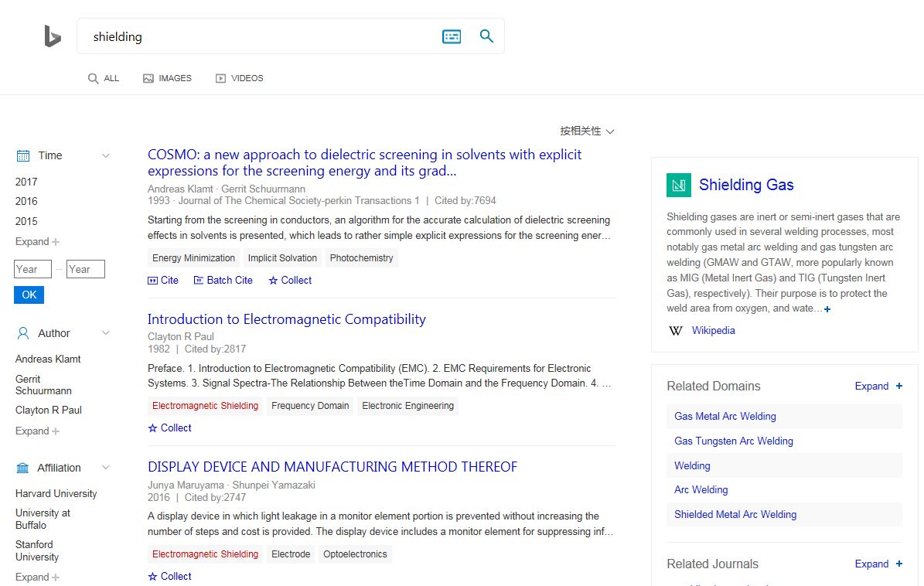924x586 pixels.
Task: Collect the Introduction to Electromagnetic Compatibility paper
Action: coord(169,428)
